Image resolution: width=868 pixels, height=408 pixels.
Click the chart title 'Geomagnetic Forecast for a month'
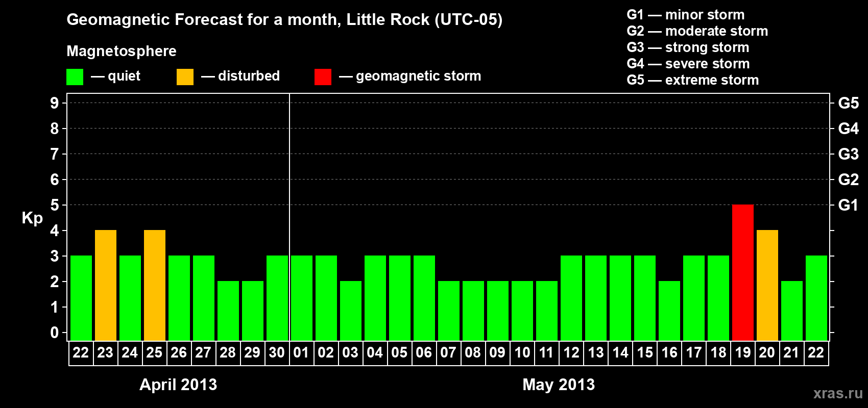[x=204, y=20]
